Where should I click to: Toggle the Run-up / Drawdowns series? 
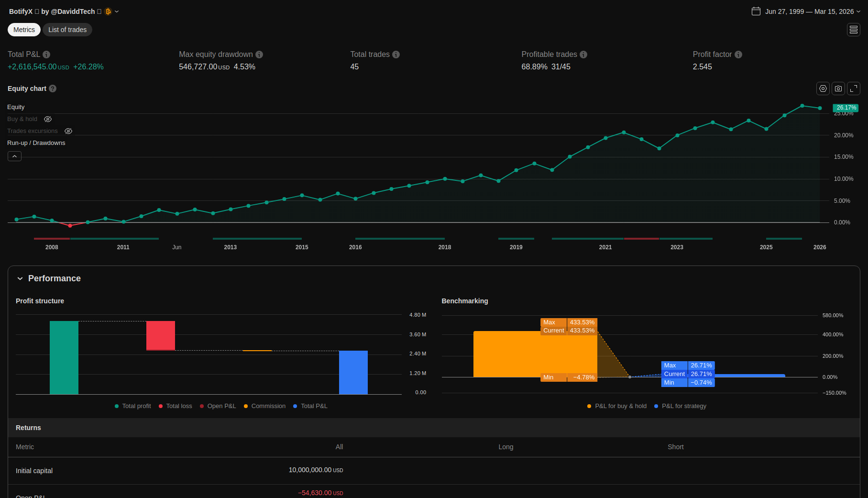coord(36,143)
